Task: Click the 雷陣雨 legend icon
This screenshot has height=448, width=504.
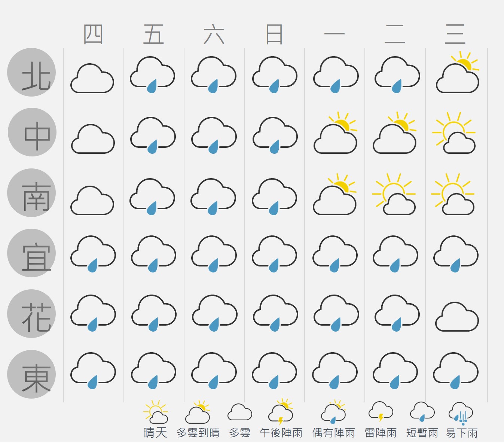Action: (x=381, y=412)
